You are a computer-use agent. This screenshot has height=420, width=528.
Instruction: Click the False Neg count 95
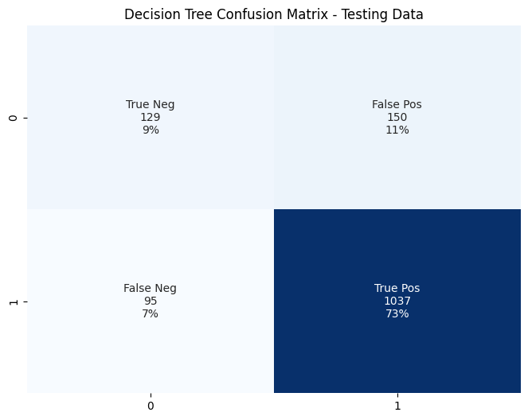151,301
